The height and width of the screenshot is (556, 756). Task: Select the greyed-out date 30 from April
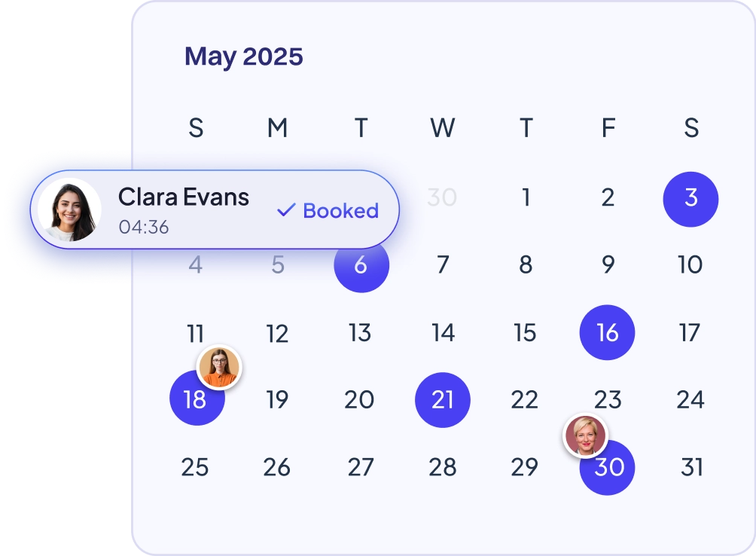click(442, 197)
